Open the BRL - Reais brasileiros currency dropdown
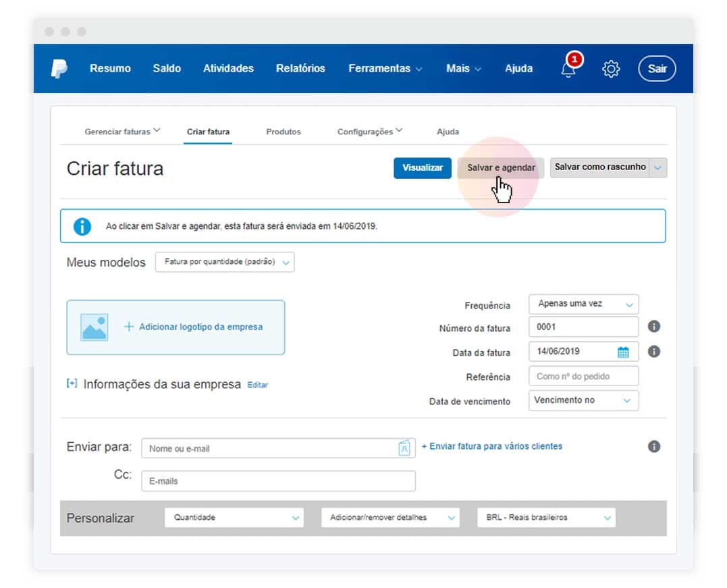 [x=546, y=518]
